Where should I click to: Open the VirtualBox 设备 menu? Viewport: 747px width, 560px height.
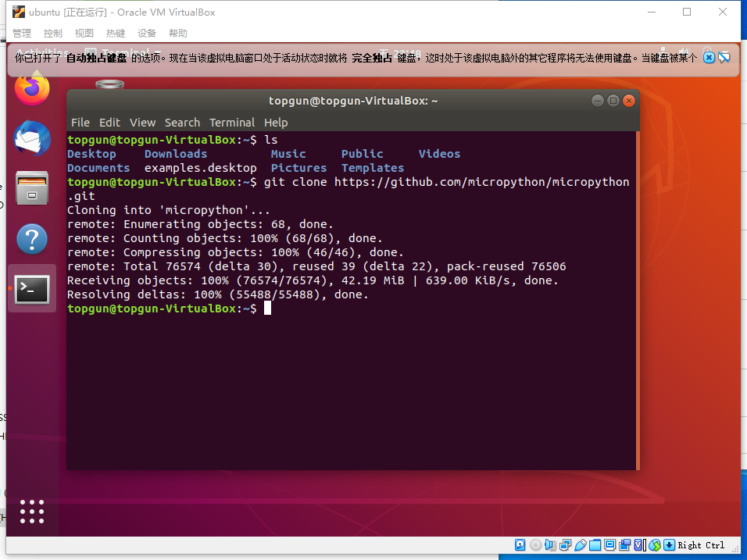[147, 33]
